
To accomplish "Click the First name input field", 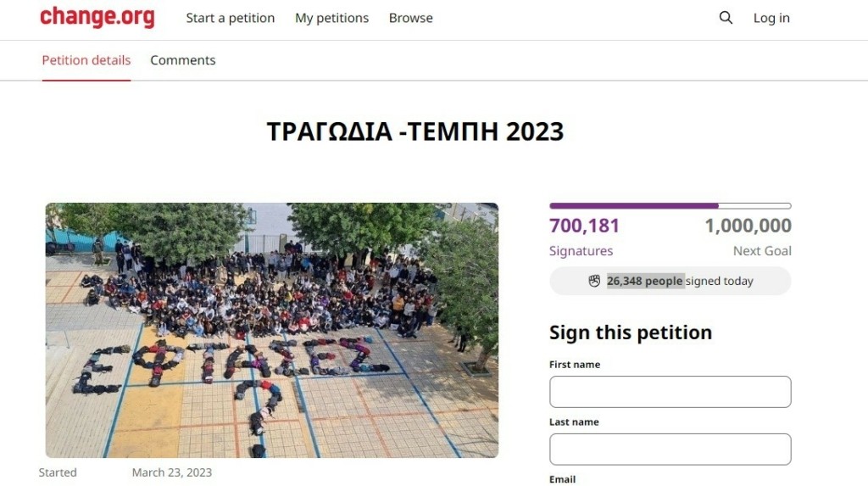I will point(670,392).
